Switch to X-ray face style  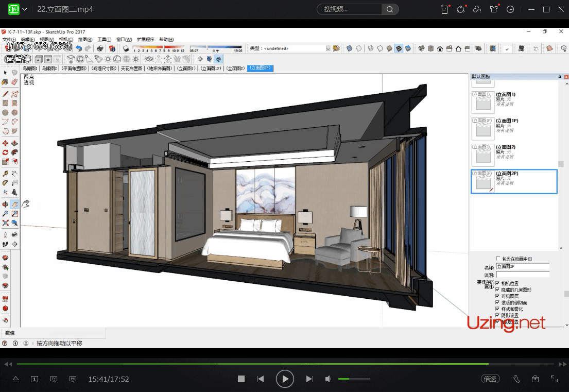click(x=350, y=48)
